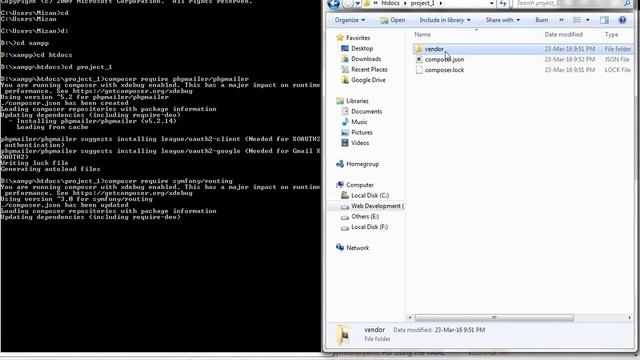Viewport: 640px width, 360px height.
Task: Open the Music library
Action: click(359, 122)
